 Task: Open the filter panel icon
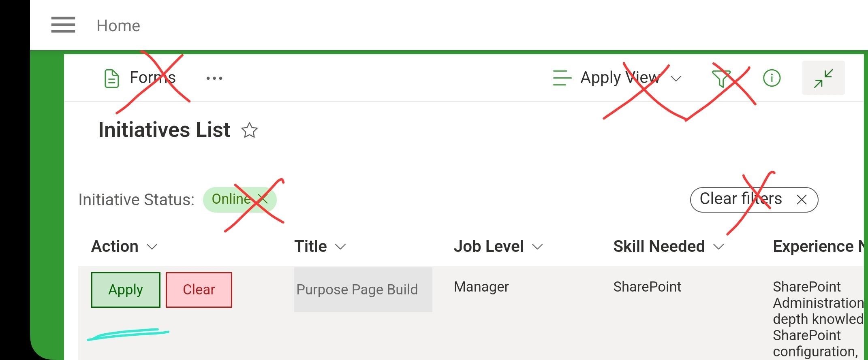click(721, 78)
